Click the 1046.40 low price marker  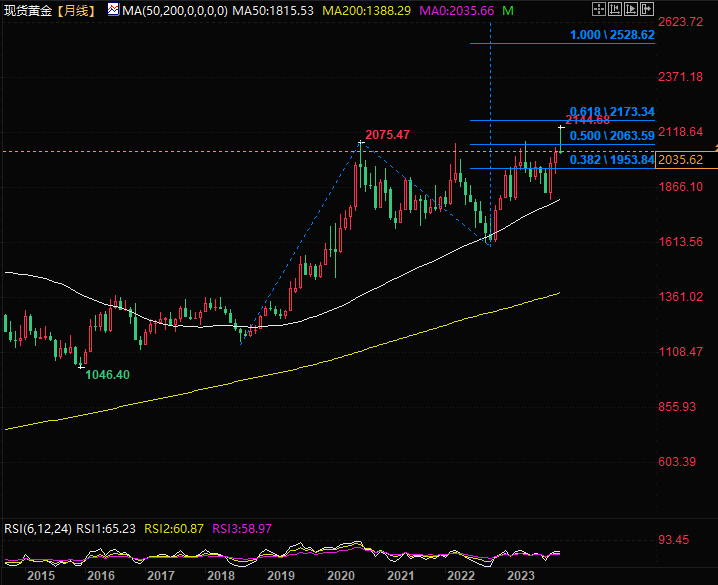[x=108, y=375]
